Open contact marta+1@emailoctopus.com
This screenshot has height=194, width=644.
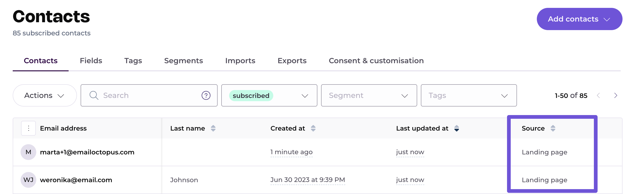pos(87,152)
